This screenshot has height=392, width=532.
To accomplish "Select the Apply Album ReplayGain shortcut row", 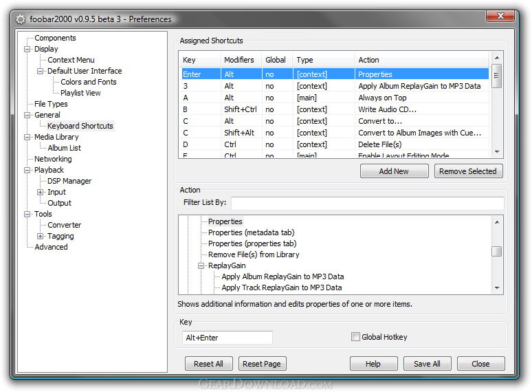I will (334, 86).
